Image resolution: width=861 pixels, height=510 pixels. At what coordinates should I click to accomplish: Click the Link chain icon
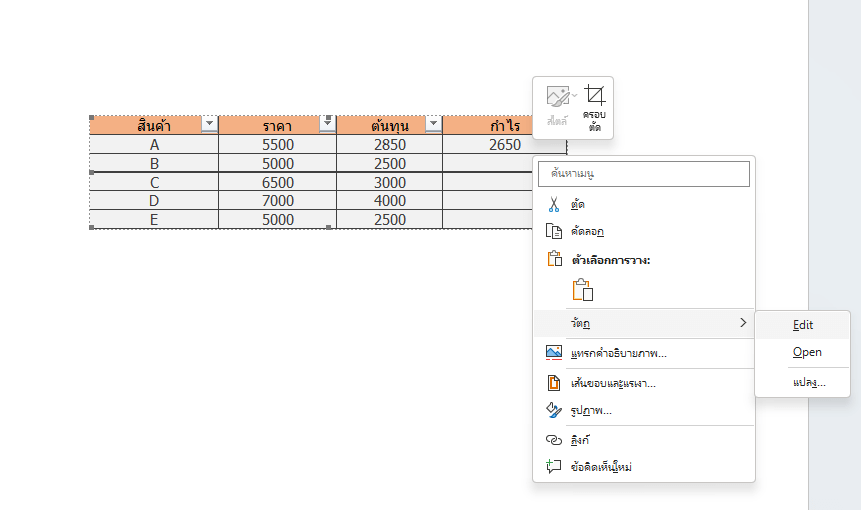[554, 440]
